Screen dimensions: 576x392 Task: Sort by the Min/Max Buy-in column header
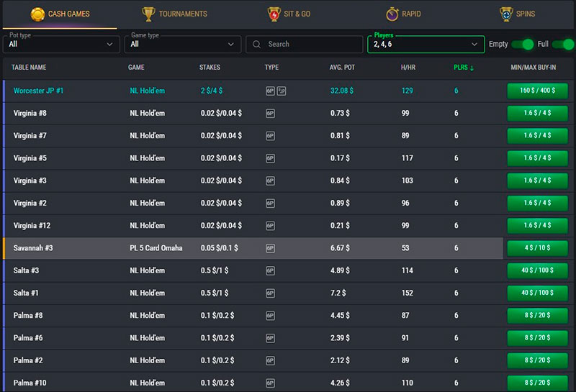coord(533,68)
